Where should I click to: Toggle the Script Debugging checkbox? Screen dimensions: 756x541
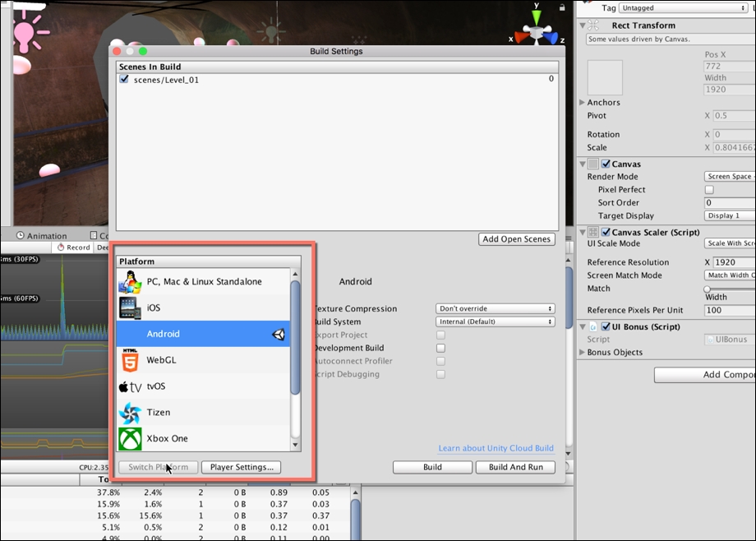coord(440,374)
